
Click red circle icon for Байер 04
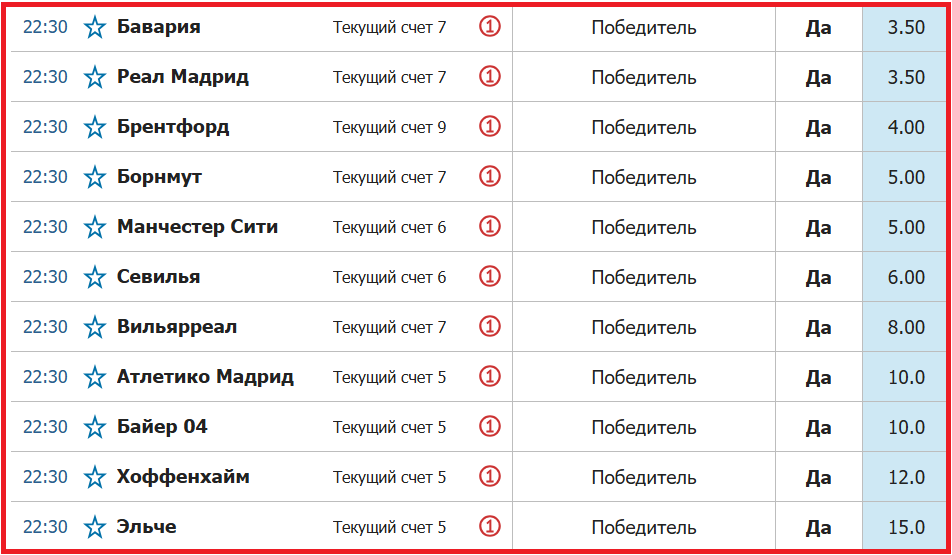click(489, 427)
